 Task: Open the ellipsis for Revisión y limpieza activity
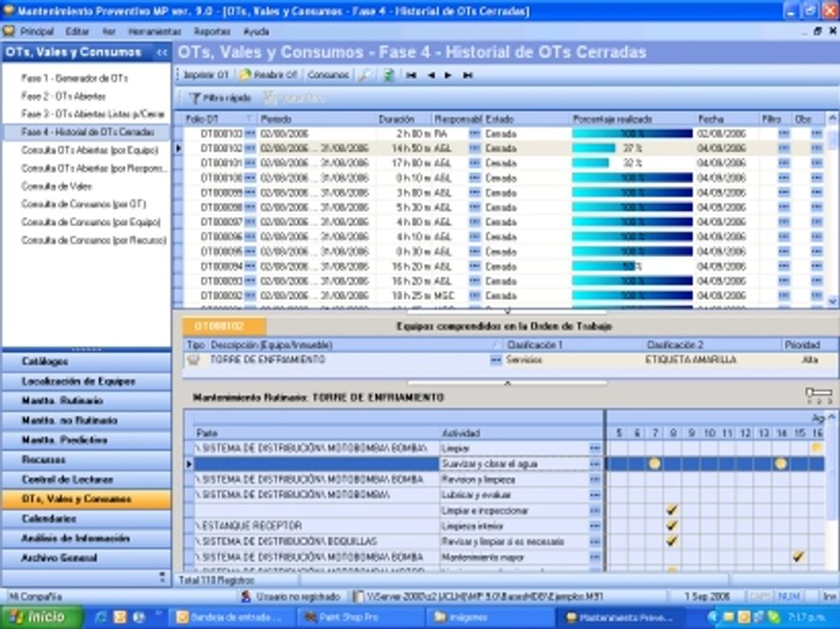[595, 480]
